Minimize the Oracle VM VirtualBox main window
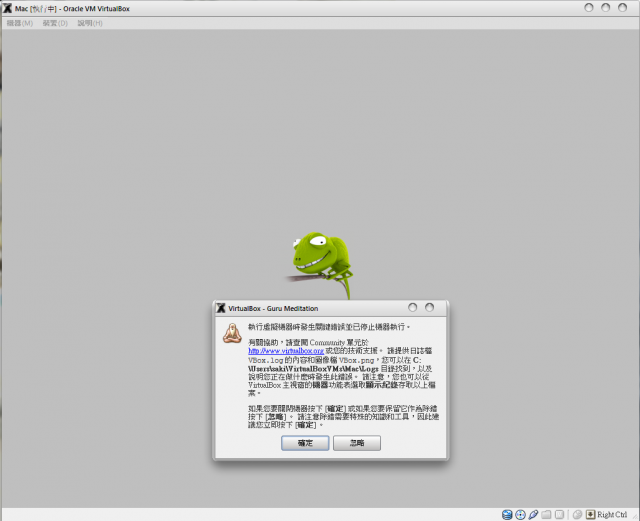This screenshot has height=521, width=640. pyautogui.click(x=589, y=8)
